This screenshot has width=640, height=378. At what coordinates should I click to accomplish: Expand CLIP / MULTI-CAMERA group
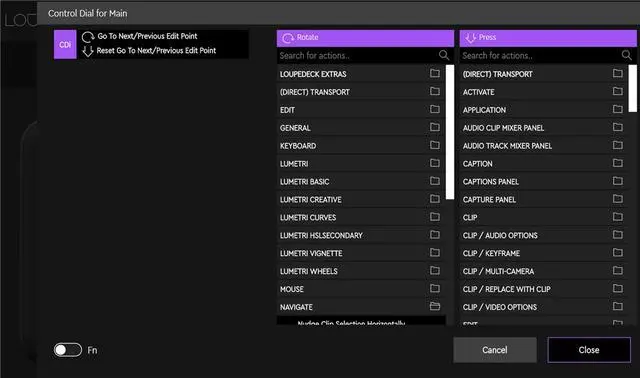point(544,271)
